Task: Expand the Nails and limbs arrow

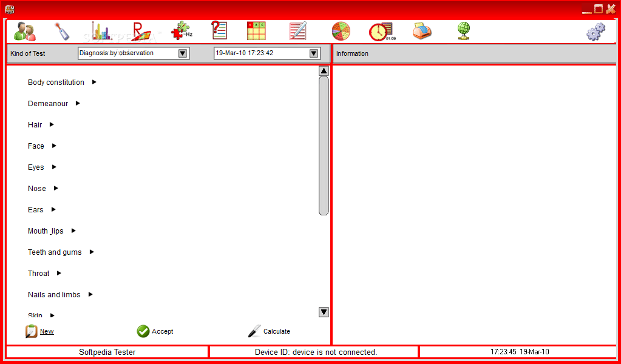Action: click(90, 294)
